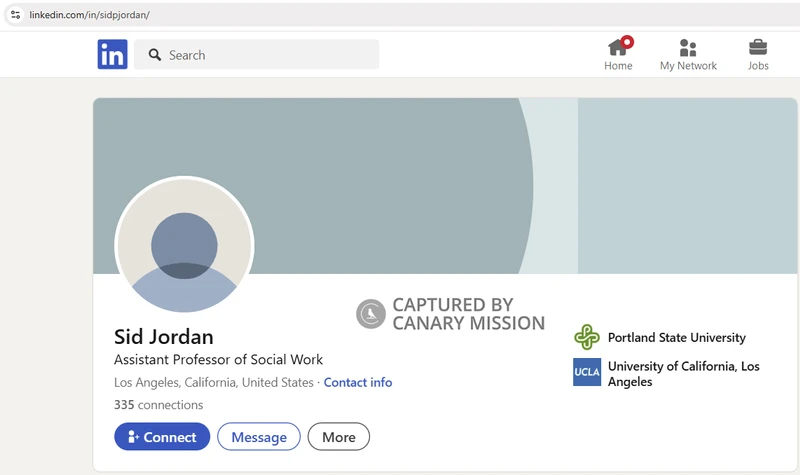Select the linkedin.com URL in address bar
The height and width of the screenshot is (475, 800).
point(90,15)
